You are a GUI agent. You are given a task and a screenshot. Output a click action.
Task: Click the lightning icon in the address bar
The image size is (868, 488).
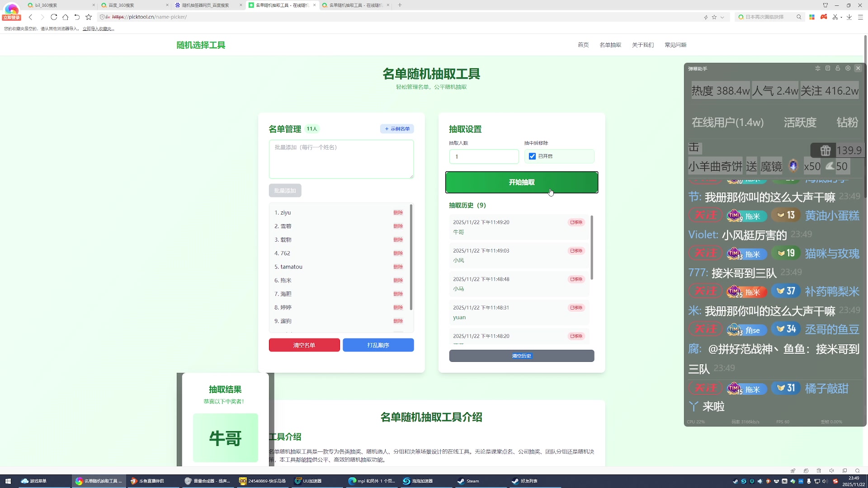tap(706, 17)
